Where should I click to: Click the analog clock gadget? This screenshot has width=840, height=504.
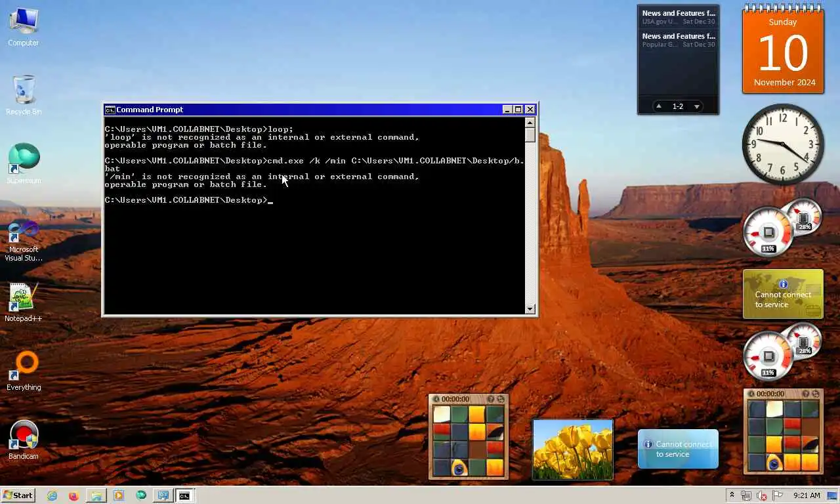click(x=783, y=144)
